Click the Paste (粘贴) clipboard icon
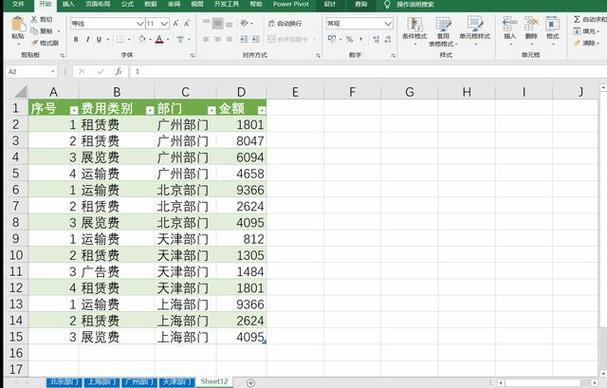 coord(18,24)
